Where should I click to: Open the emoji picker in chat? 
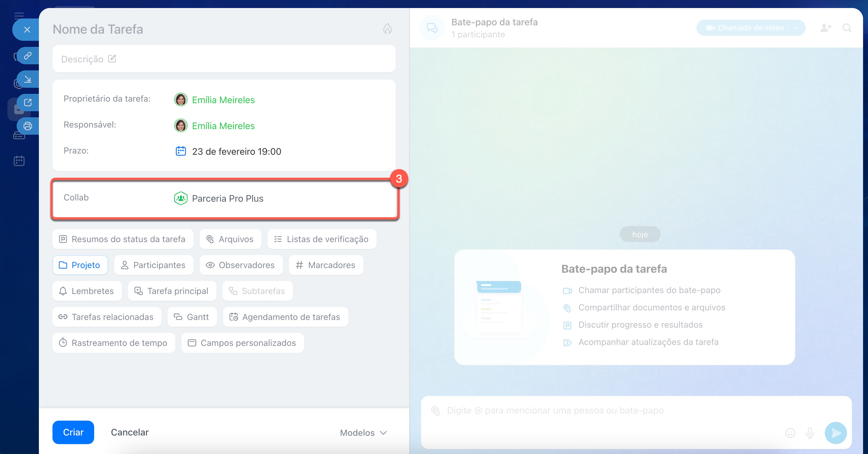(790, 433)
